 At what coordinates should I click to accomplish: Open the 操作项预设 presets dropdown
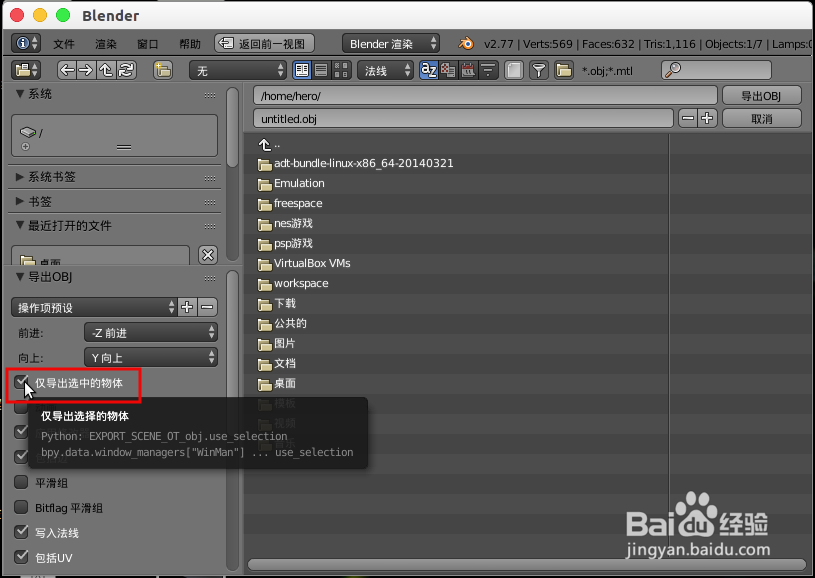pyautogui.click(x=94, y=307)
